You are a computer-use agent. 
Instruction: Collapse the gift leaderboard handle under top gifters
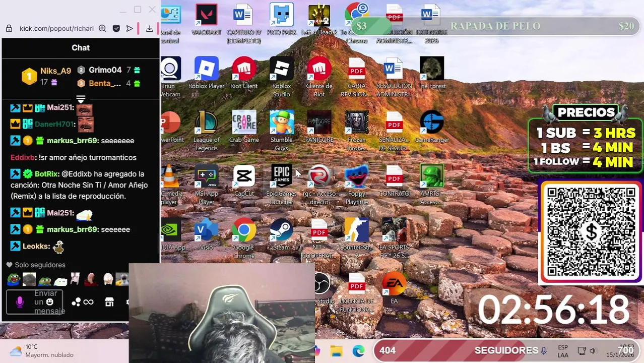(81, 99)
